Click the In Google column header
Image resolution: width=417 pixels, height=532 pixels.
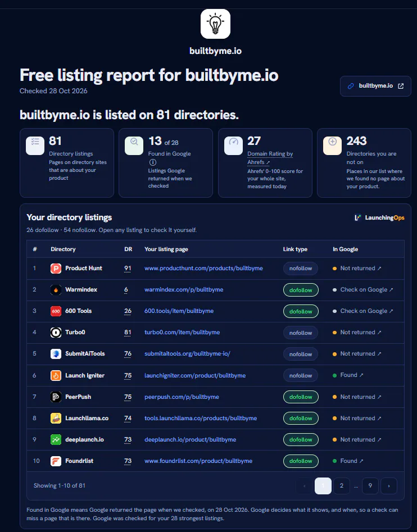click(x=345, y=249)
